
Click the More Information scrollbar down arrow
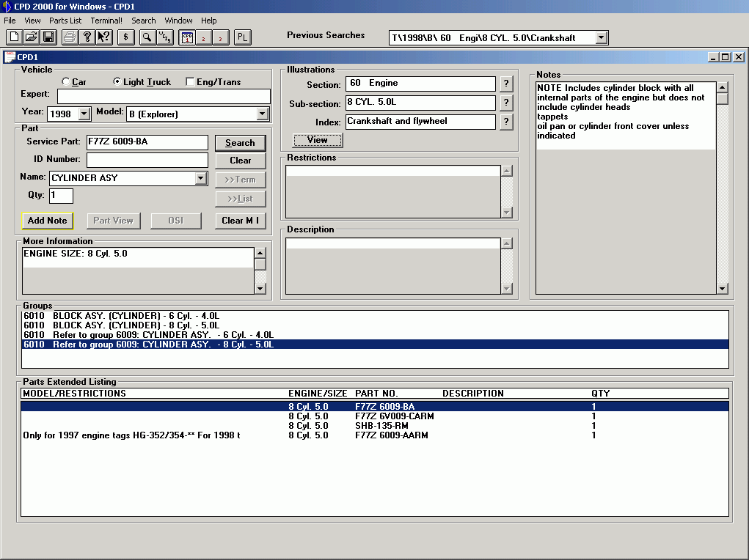point(260,288)
